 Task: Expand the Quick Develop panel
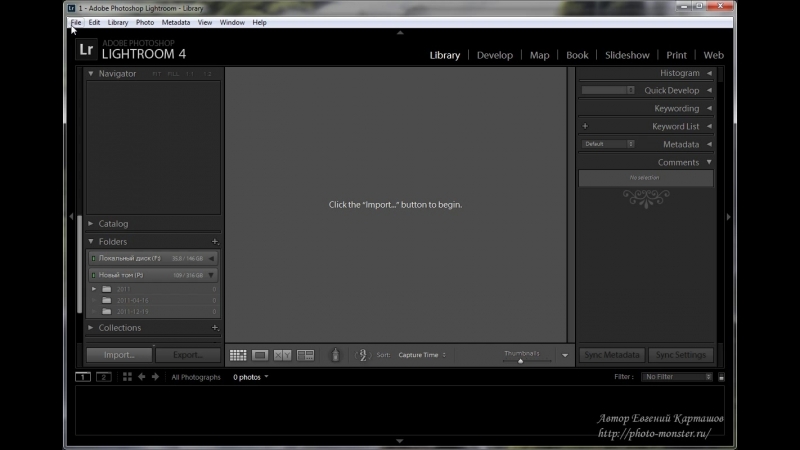709,90
